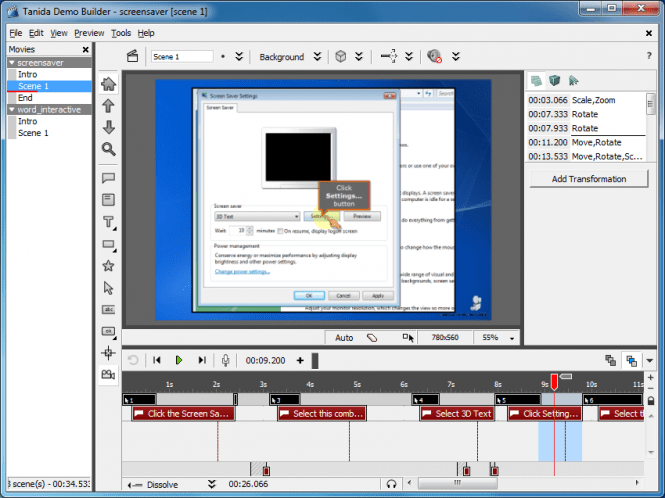Toggle the selection cursor mode icon
The height and width of the screenshot is (498, 665).
[x=408, y=338]
